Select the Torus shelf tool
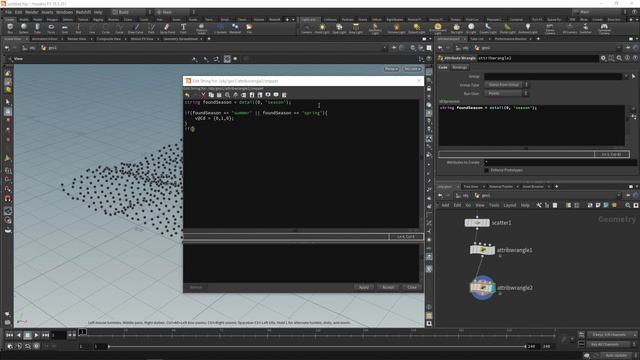The width and height of the screenshot is (640, 360). [51, 28]
